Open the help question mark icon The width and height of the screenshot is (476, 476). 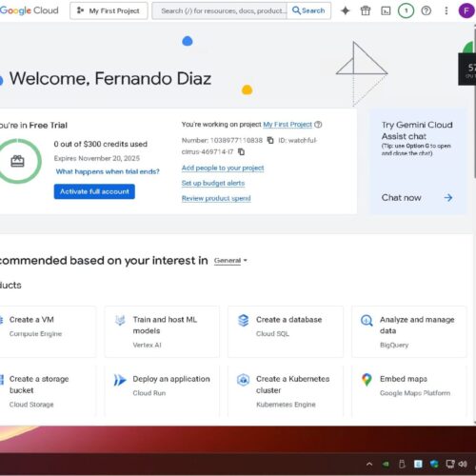click(426, 10)
